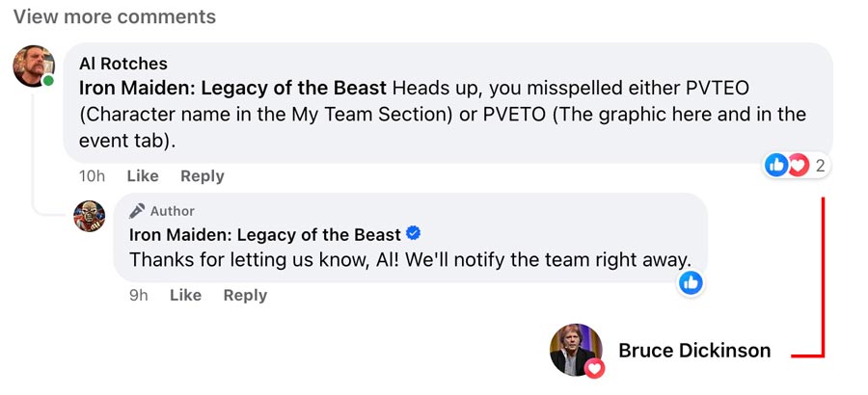This screenshot has width=868, height=395.
Task: View the 2 reactions count
Action: pos(820,166)
